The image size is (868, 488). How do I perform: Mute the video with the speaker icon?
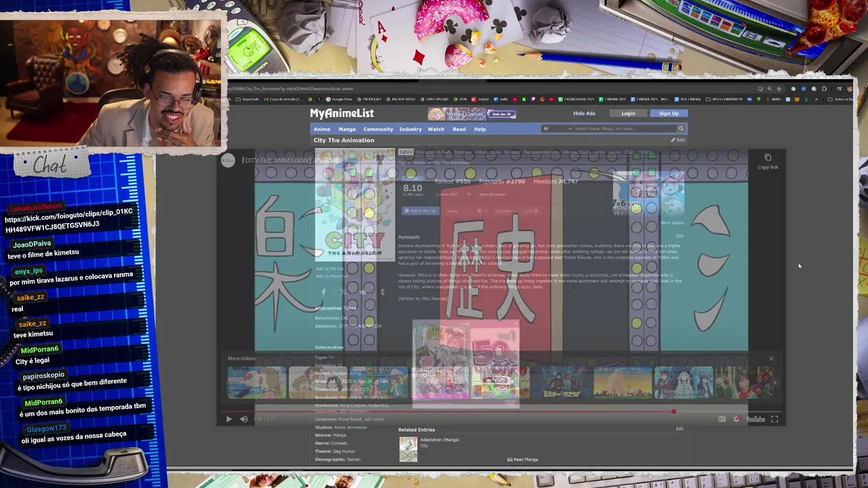point(244,419)
